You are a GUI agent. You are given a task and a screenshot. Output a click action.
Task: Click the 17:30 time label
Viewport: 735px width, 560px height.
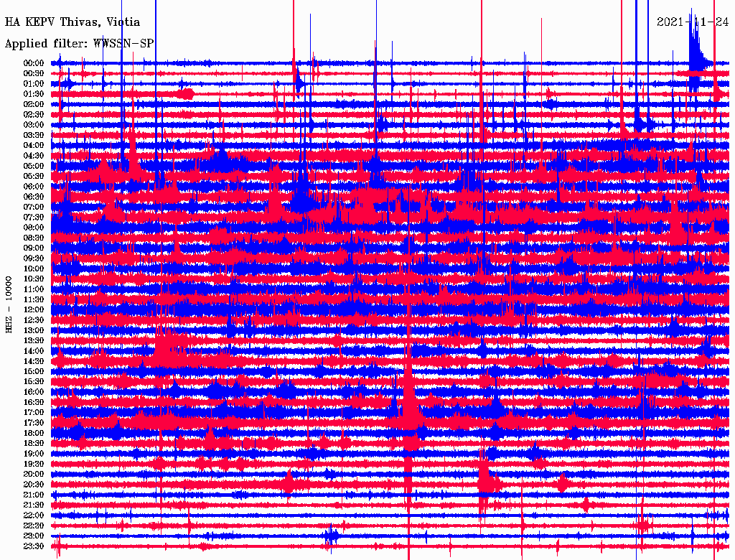34,423
